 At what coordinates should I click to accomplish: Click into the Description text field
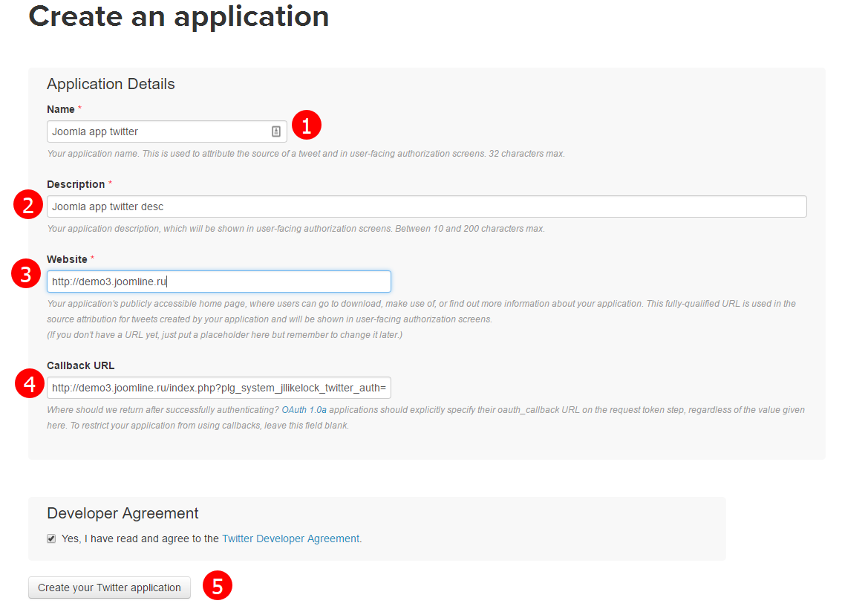(x=426, y=206)
